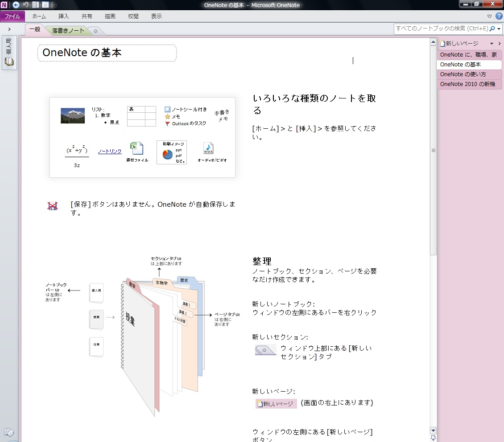
Task: Click the vertical scrollbar up arrow
Action: pyautogui.click(x=433, y=42)
